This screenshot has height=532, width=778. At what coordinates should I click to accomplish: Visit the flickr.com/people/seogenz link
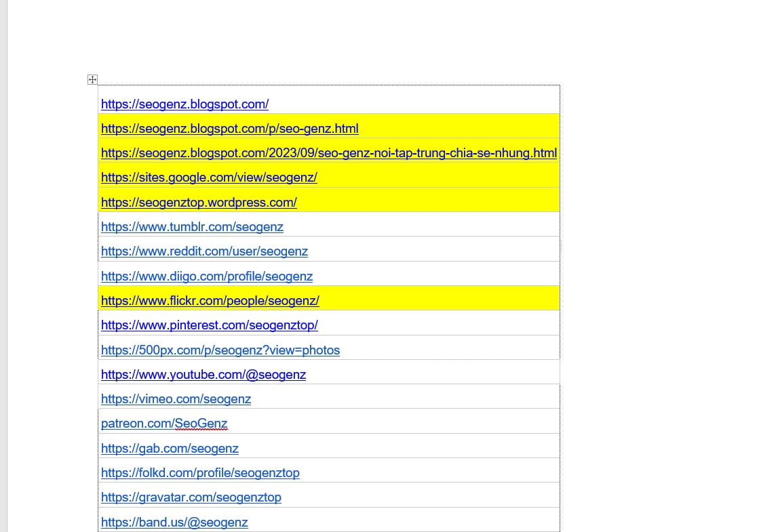point(210,301)
